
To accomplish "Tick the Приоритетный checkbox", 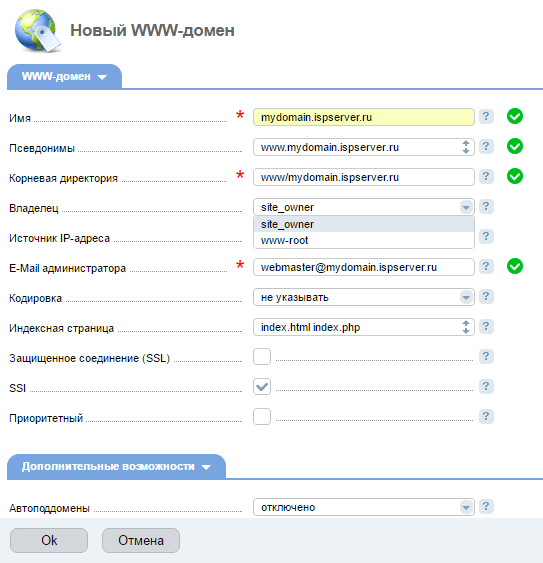I will (262, 417).
